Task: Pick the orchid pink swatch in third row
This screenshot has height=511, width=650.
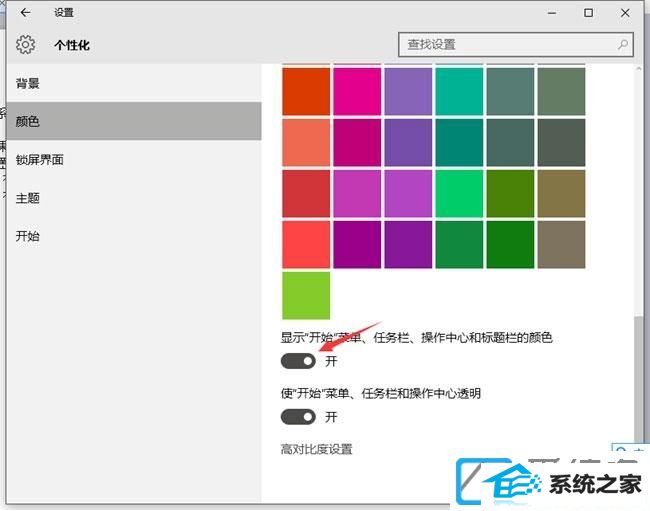Action: [x=357, y=194]
